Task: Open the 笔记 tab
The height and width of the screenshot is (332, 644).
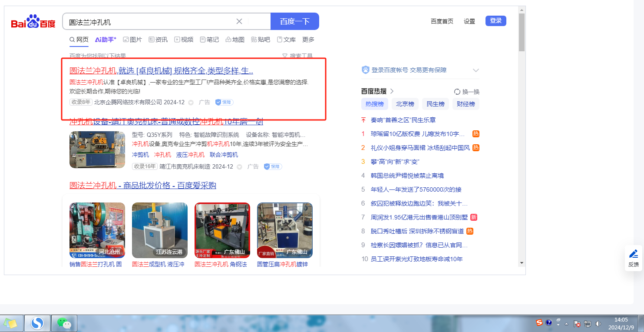Action: 209,40
